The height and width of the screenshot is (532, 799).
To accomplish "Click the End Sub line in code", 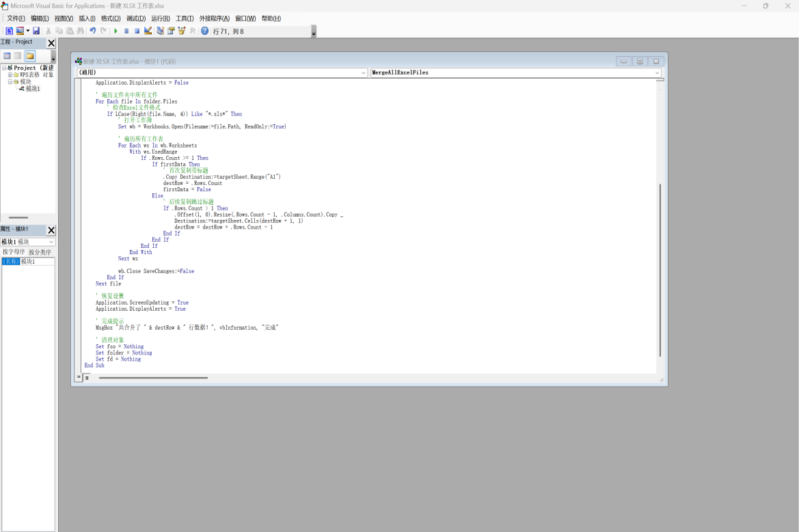I will 94,365.
